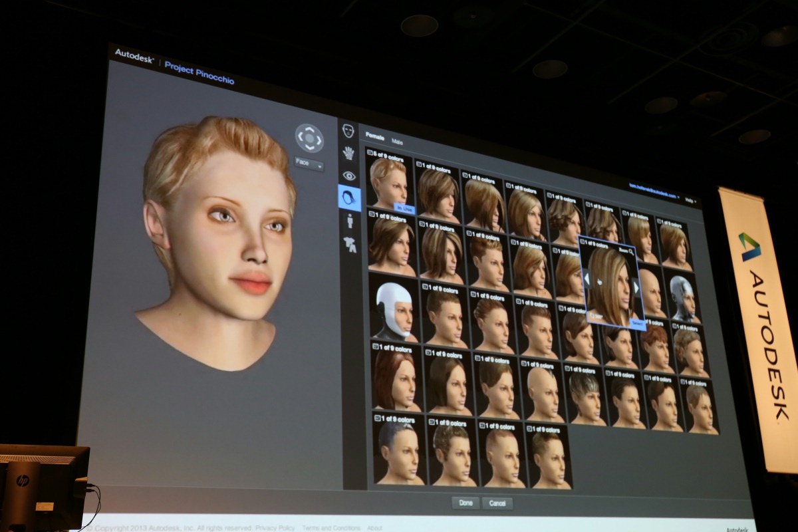The width and height of the screenshot is (798, 532).
Task: Click the Cancel button
Action: [x=497, y=503]
